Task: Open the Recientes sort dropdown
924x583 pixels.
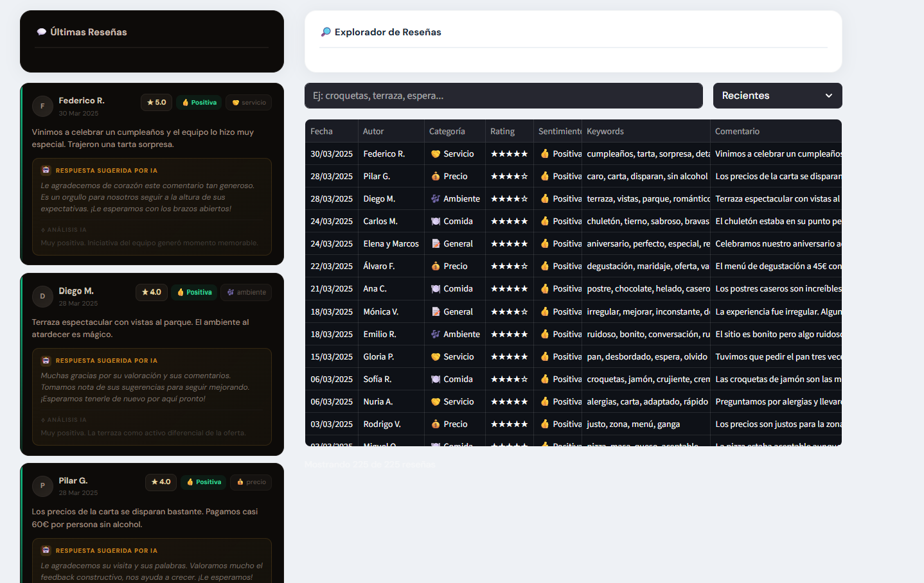Action: coord(777,96)
